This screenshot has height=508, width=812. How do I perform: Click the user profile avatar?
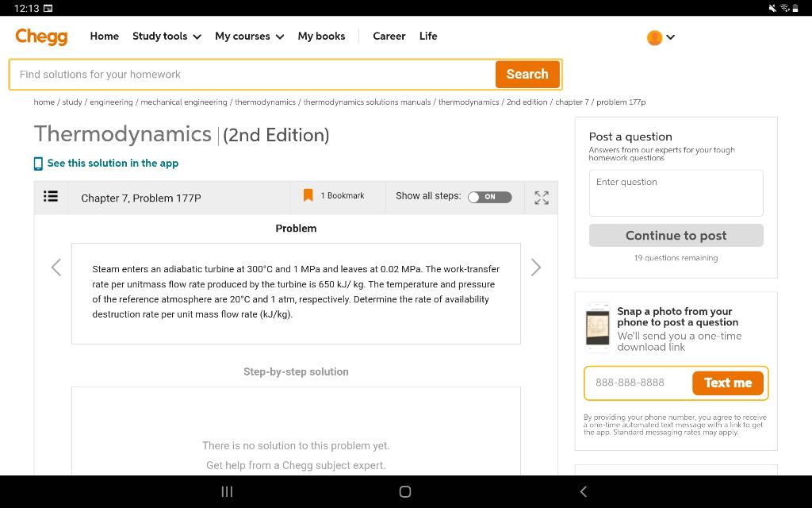pos(654,37)
